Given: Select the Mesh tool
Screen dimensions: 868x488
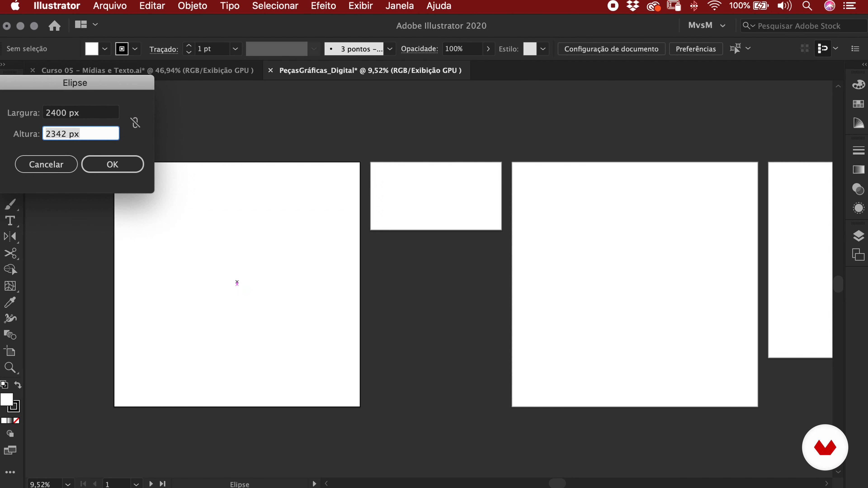Looking at the screenshot, I should (x=10, y=286).
